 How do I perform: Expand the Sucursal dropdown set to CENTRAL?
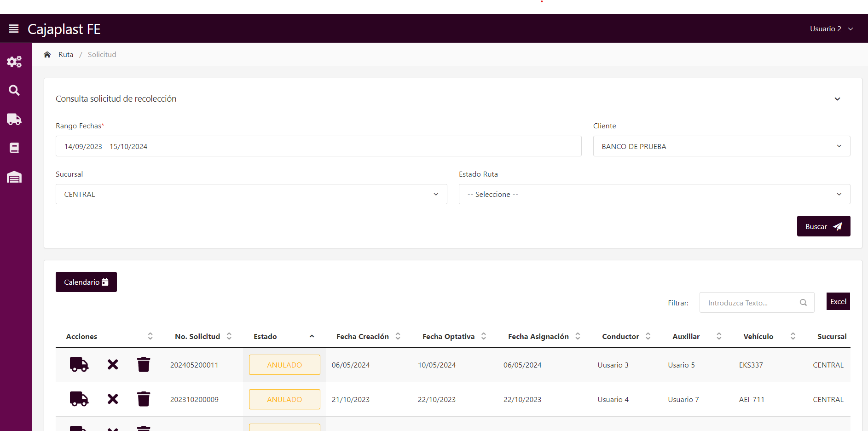click(251, 194)
